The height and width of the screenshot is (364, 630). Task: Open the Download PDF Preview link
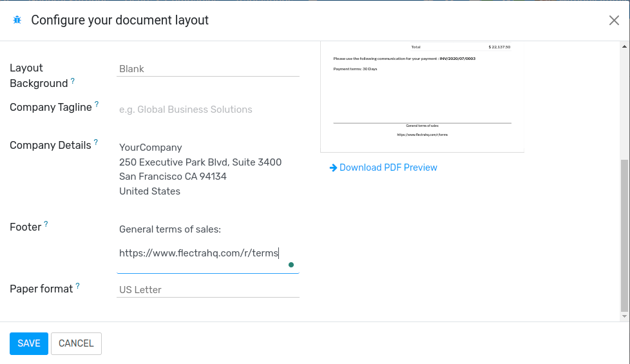(388, 168)
